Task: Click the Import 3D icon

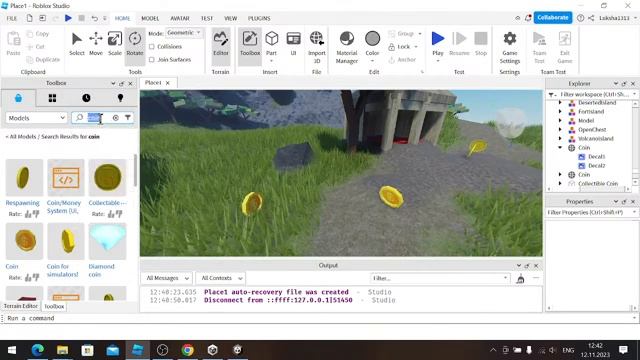Action: [x=317, y=38]
